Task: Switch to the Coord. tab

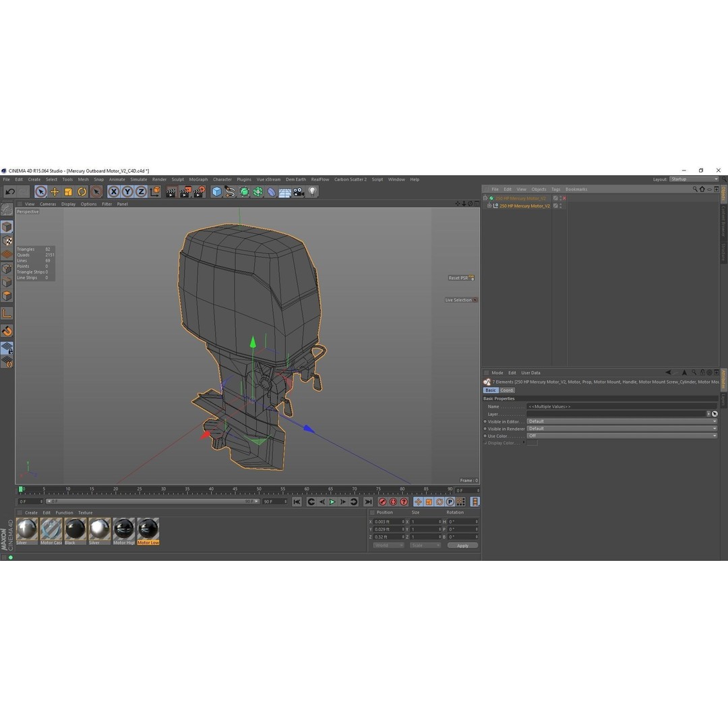Action: click(506, 390)
